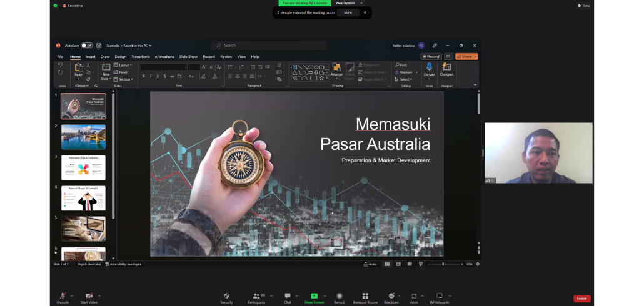644x306 pixels.
Task: Switch to the Transitions ribbon tab
Action: pyautogui.click(x=141, y=57)
